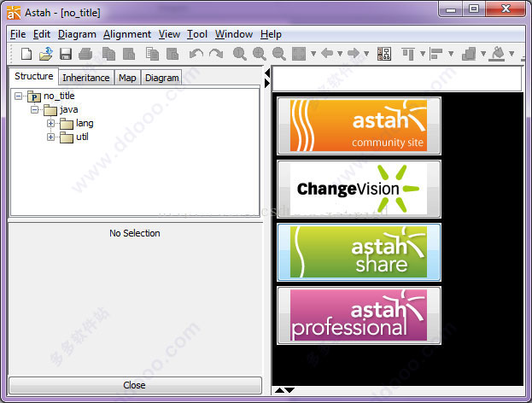Toggle the project view layout icon
The width and height of the screenshot is (532, 403).
pyautogui.click(x=384, y=54)
